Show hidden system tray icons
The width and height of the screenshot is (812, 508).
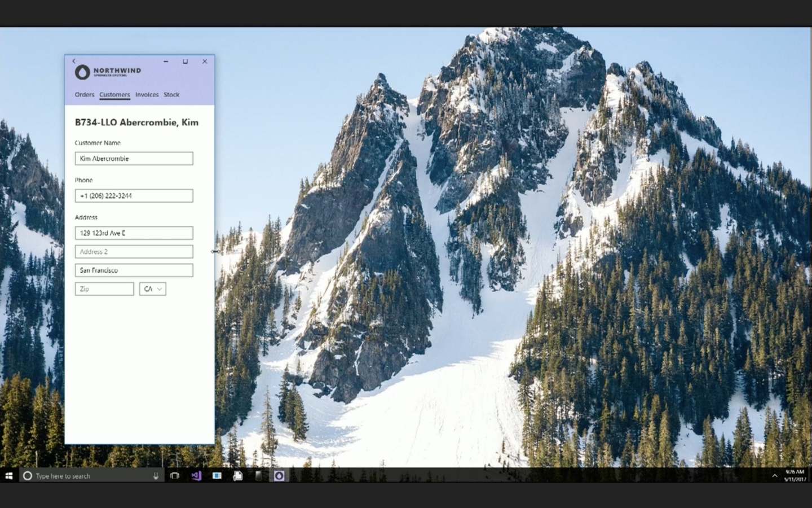[x=774, y=476]
